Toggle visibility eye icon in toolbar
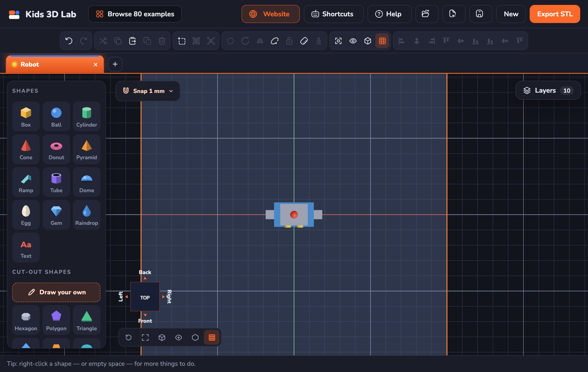This screenshot has width=588, height=372. click(353, 41)
